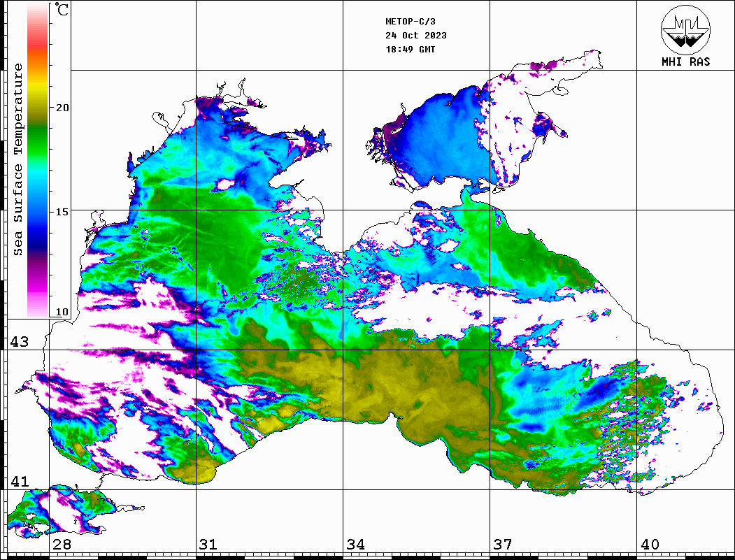The width and height of the screenshot is (735, 560).
Task: Click the 10 mark on temperature scale
Action: click(62, 312)
